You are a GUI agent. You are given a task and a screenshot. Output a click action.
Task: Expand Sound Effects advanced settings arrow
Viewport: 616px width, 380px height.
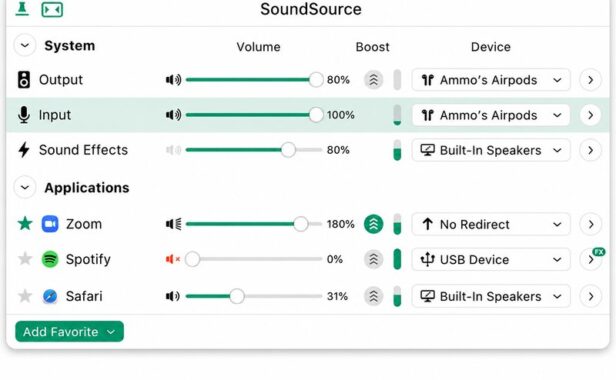click(x=590, y=150)
